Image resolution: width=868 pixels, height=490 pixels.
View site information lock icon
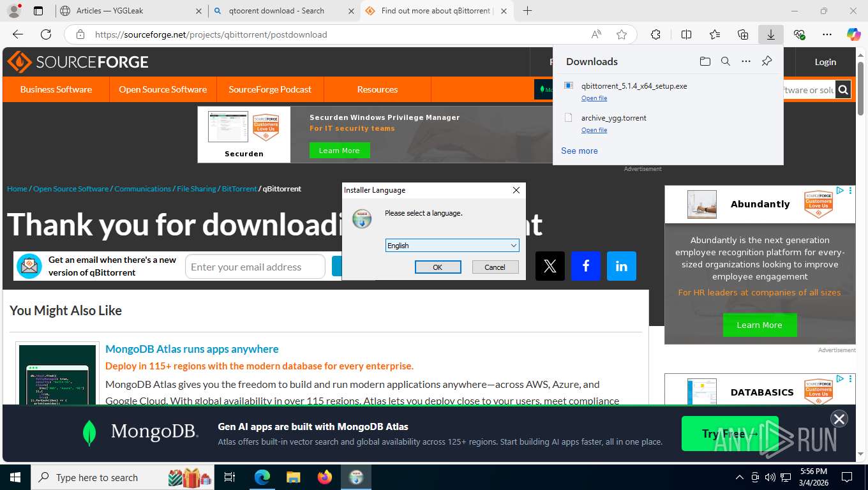click(x=80, y=34)
